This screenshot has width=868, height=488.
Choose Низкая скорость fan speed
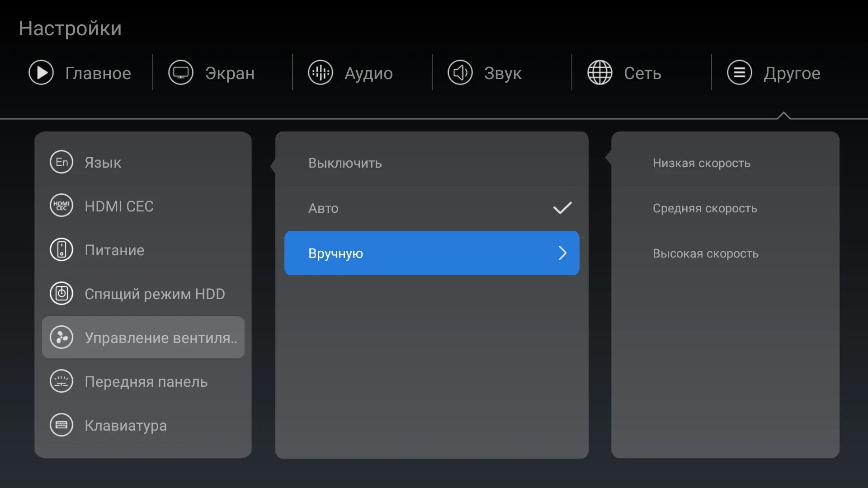click(701, 163)
